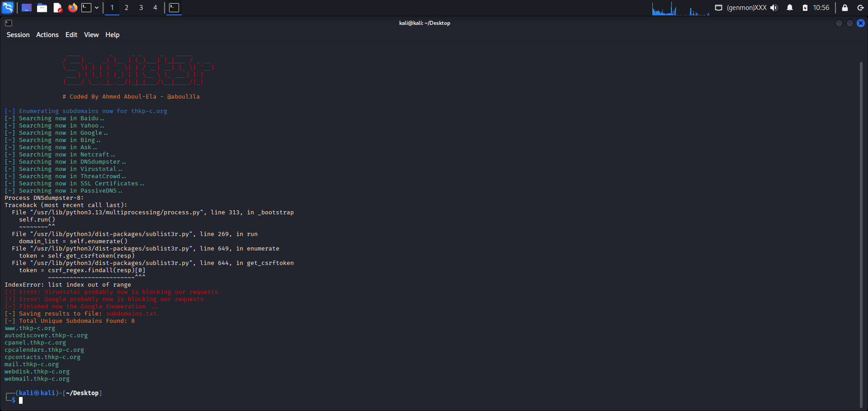The height and width of the screenshot is (411, 868).
Task: Click the (genmon)XXX panel label
Action: tap(746, 8)
